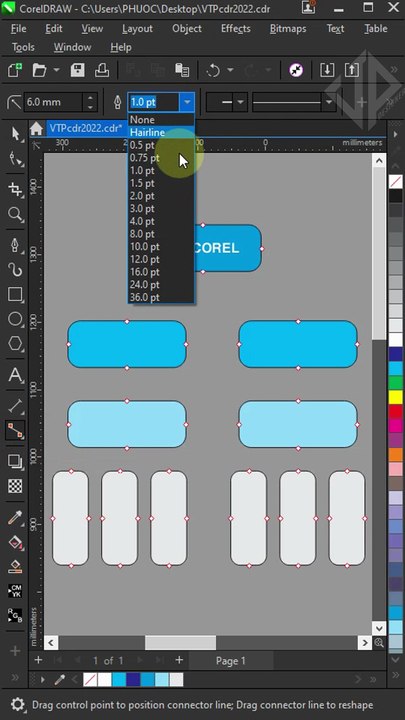Select the Polygon tool
This screenshot has width=405, height=720.
coord(16,343)
